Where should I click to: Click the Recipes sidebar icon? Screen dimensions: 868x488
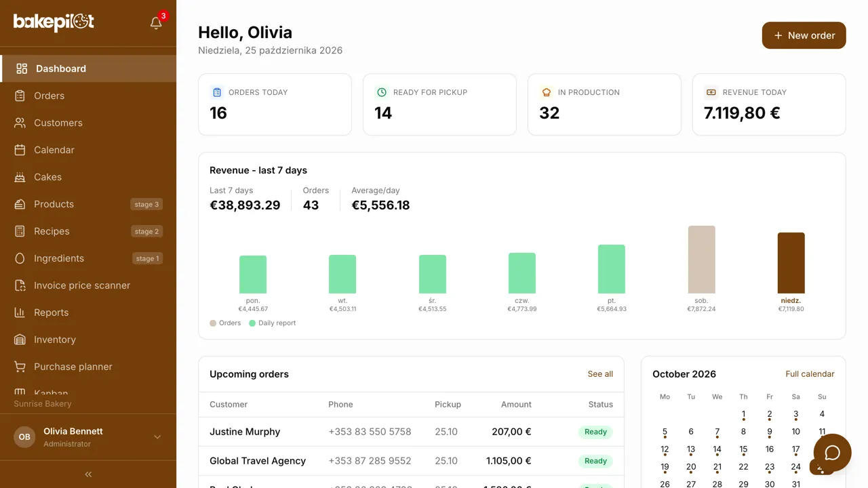pyautogui.click(x=20, y=231)
